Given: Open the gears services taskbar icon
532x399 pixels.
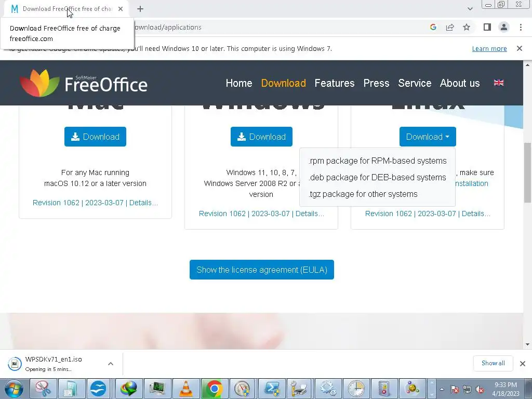Looking at the screenshot, I should tap(328, 389).
